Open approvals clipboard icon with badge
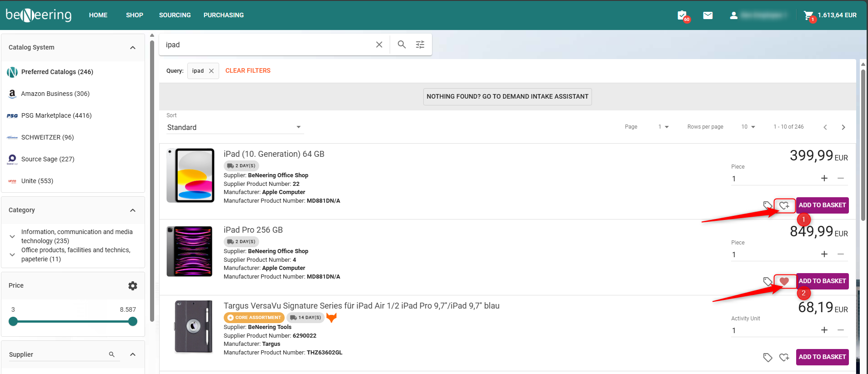The width and height of the screenshot is (868, 374). tap(682, 15)
